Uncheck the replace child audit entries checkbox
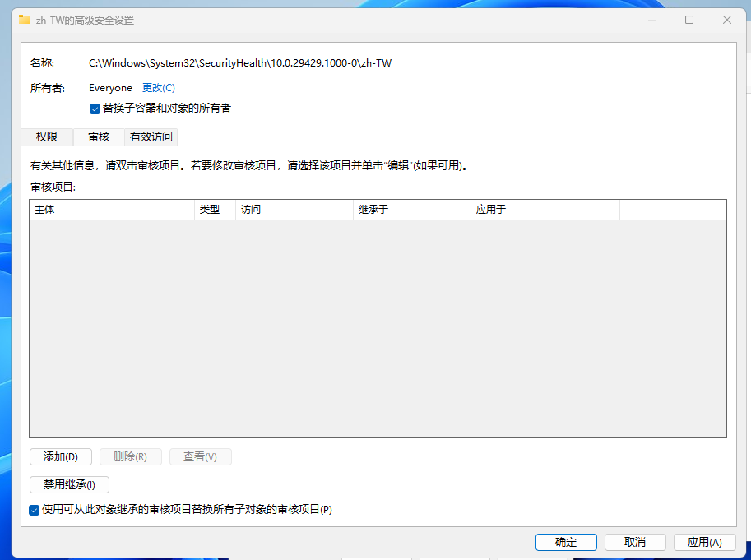This screenshot has width=751, height=560. click(x=35, y=510)
